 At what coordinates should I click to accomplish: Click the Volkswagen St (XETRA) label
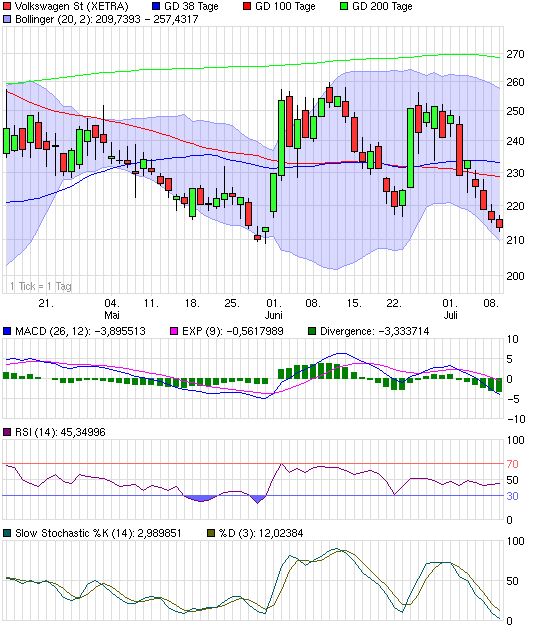coord(72,7)
